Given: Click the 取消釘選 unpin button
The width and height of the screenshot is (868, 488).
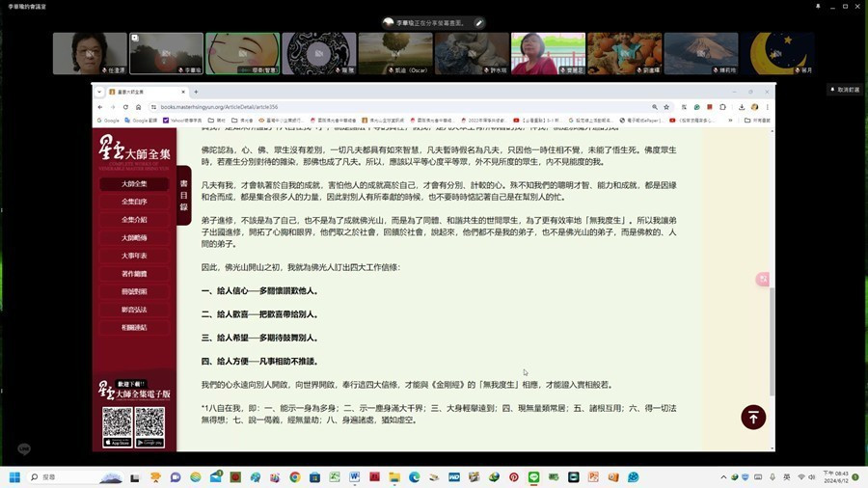Looking at the screenshot, I should (x=845, y=89).
